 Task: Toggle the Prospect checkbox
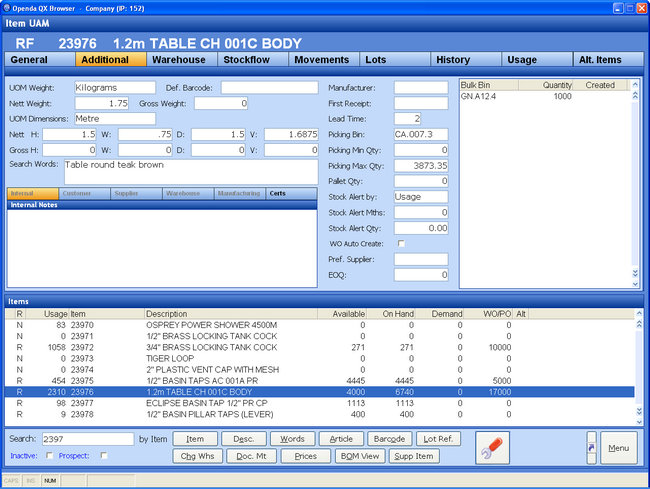coord(104,455)
